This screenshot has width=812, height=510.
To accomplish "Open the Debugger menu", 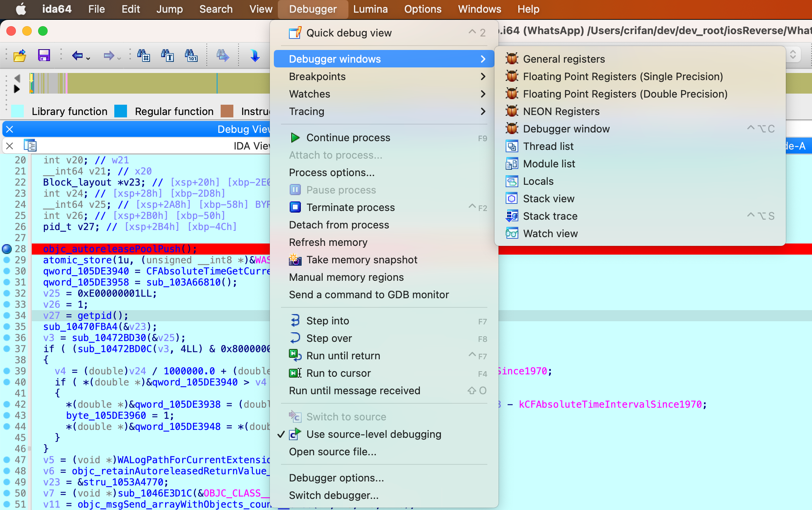I will coord(313,9).
